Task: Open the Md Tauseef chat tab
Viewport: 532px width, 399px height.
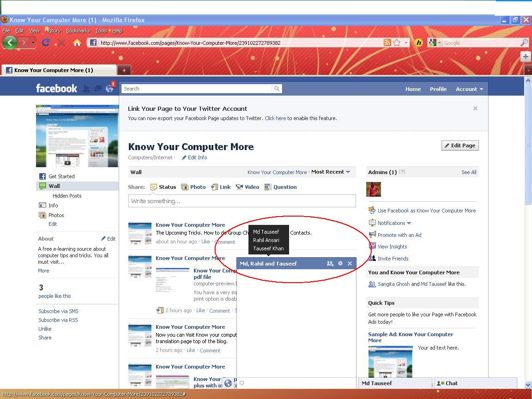Action: 395,383
